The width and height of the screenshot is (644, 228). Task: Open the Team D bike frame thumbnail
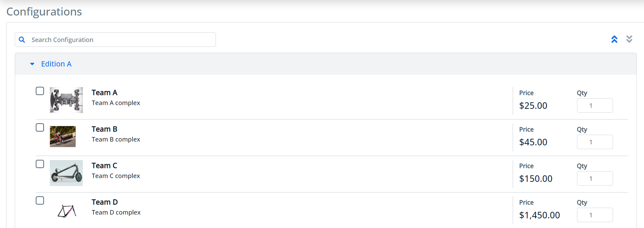tap(67, 211)
